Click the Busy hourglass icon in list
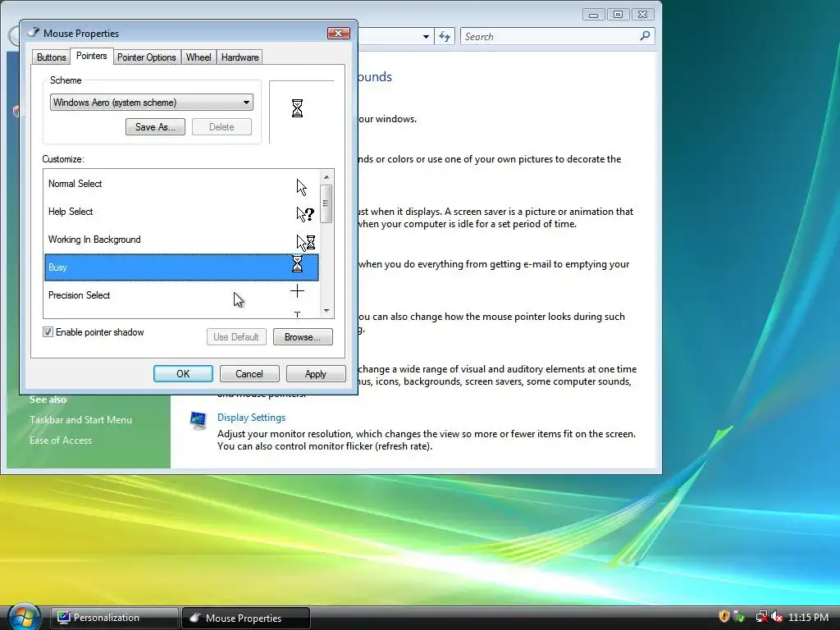 (297, 263)
